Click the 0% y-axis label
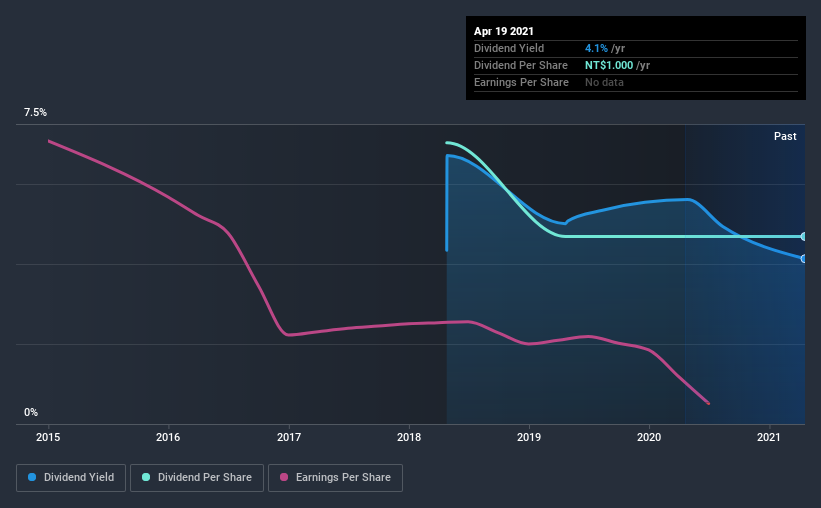Screen dimensions: 821x508 [x=31, y=412]
